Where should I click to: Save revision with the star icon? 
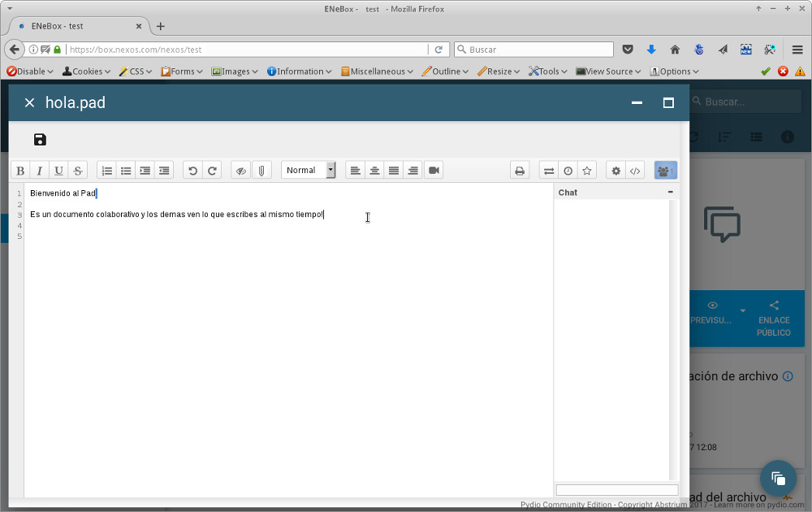pyautogui.click(x=587, y=171)
